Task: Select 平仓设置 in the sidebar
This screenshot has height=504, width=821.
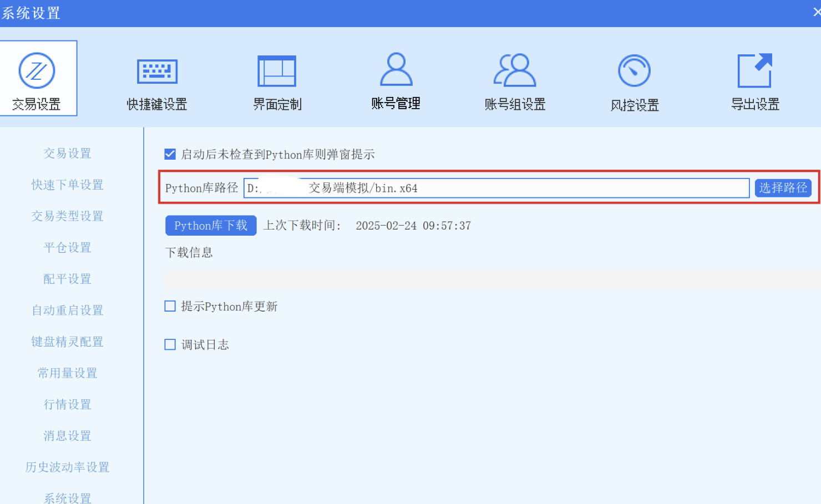Action: point(67,247)
